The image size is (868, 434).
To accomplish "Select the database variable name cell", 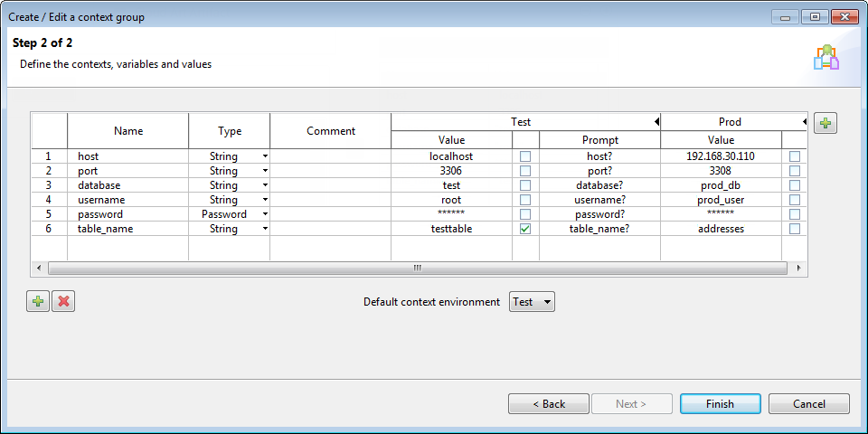I will 128,185.
